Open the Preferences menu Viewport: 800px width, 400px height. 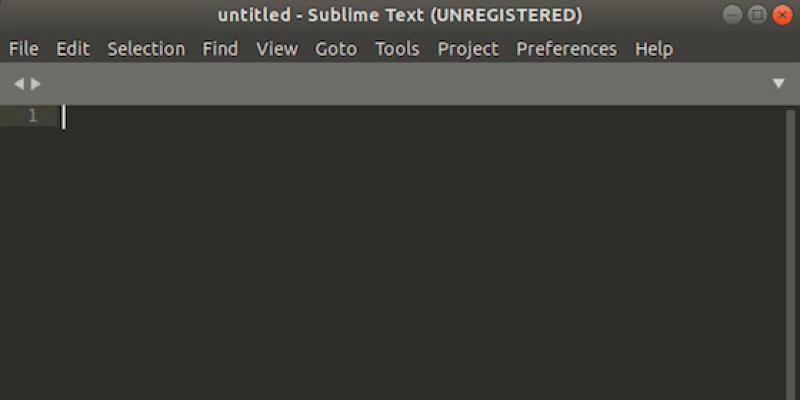point(566,48)
